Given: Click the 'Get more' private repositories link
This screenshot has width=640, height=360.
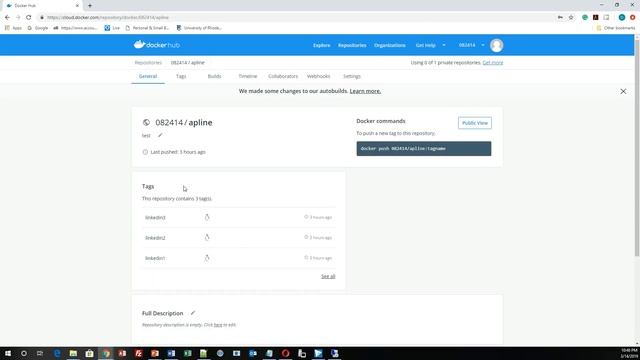Looking at the screenshot, I should tap(493, 62).
